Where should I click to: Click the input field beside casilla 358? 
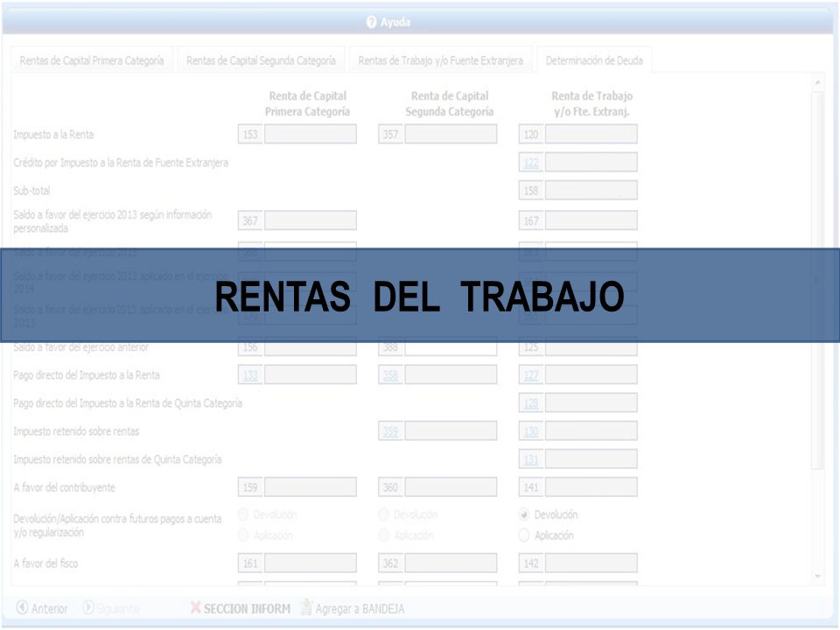click(451, 374)
